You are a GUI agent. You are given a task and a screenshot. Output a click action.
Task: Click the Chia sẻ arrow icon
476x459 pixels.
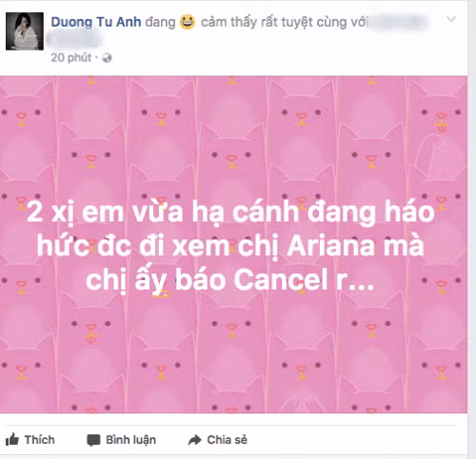195,440
